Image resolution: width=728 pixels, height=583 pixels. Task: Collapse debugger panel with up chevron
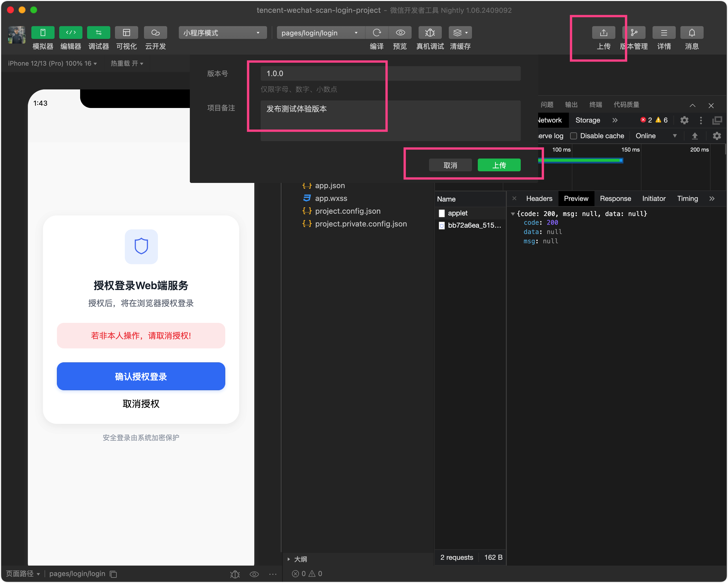click(693, 105)
